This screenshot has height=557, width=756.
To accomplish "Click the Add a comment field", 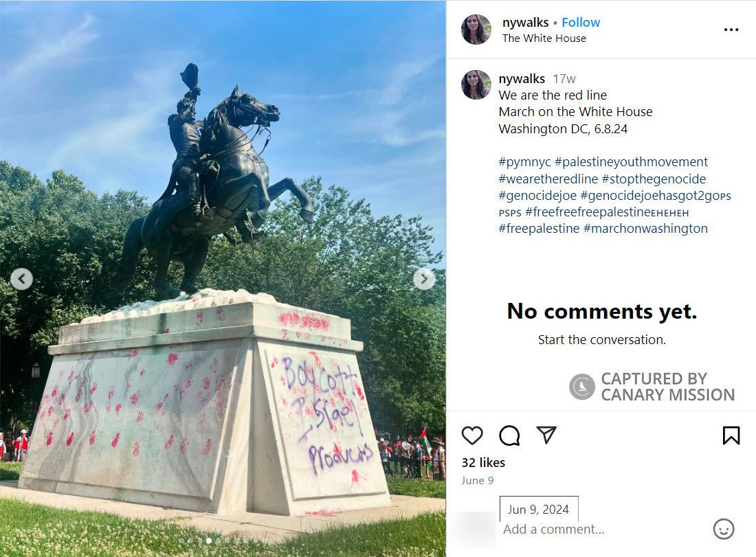I will pos(603,529).
